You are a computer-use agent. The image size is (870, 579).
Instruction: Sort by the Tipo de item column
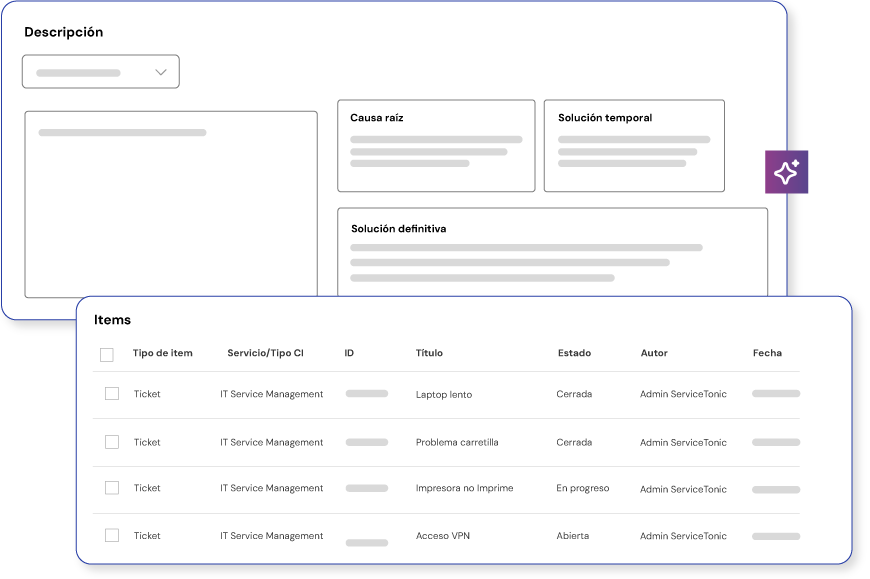point(163,353)
